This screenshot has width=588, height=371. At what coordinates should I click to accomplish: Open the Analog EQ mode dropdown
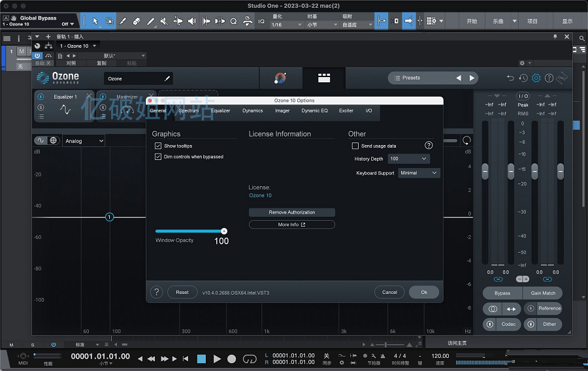84,141
